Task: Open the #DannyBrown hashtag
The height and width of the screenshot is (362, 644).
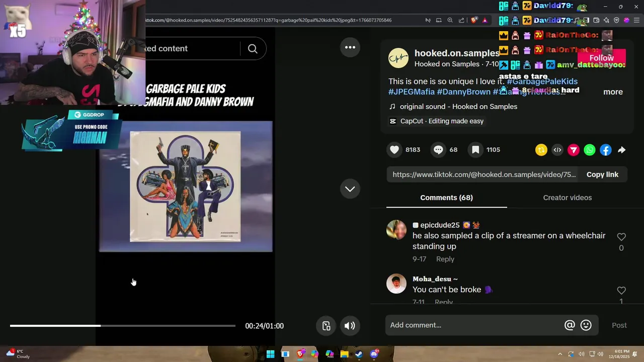Action: click(463, 92)
